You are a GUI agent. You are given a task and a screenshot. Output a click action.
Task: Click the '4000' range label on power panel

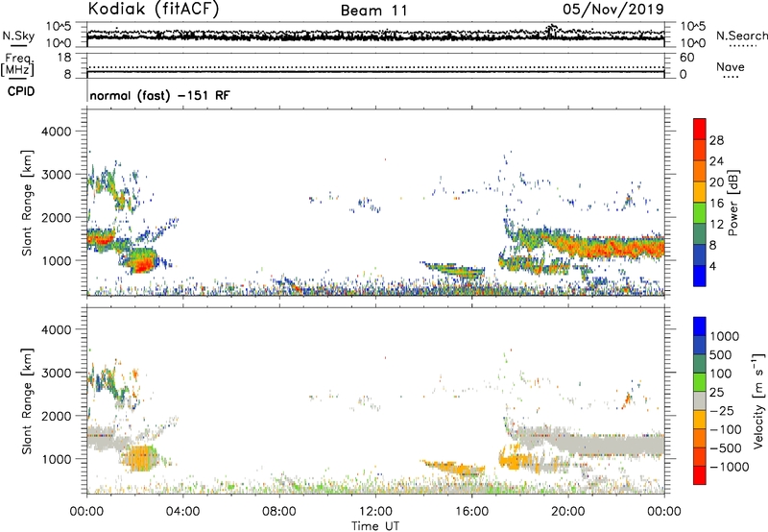click(56, 132)
